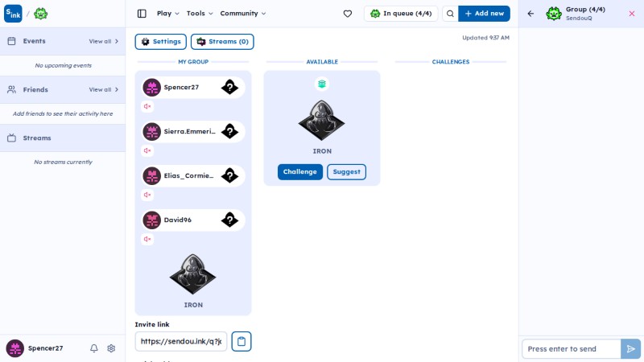Viewport: 644px width, 362px height.
Task: Click the David96 name in My Group
Action: 177,220
